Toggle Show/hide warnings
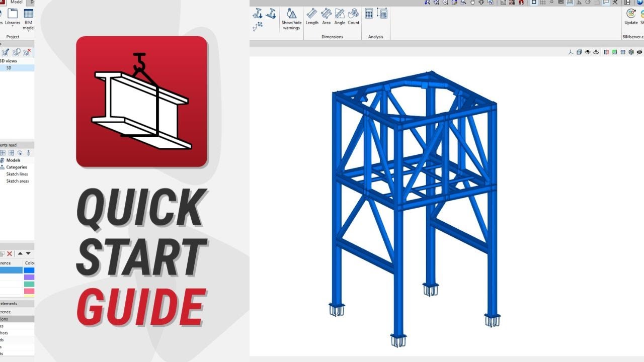 pos(291,19)
